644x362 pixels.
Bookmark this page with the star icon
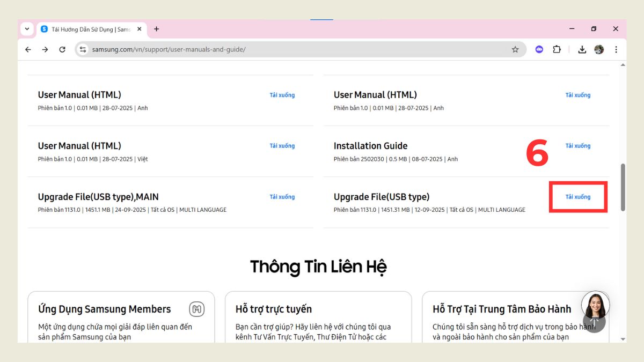515,49
